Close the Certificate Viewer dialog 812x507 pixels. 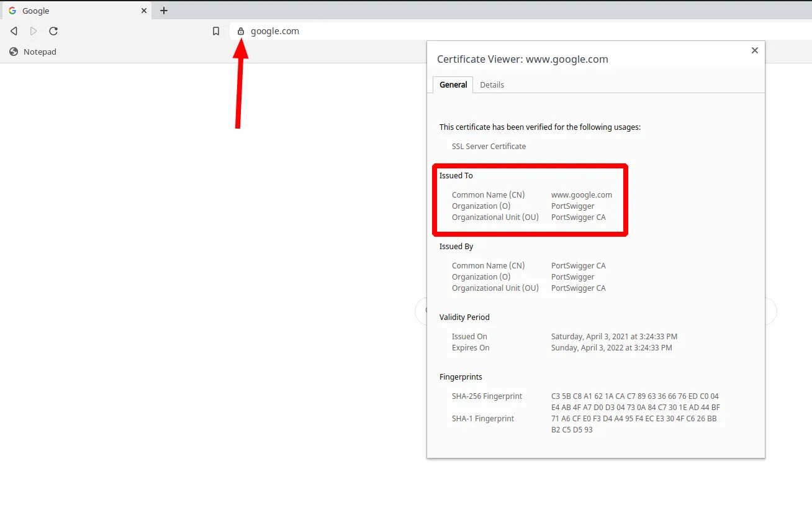coord(755,50)
